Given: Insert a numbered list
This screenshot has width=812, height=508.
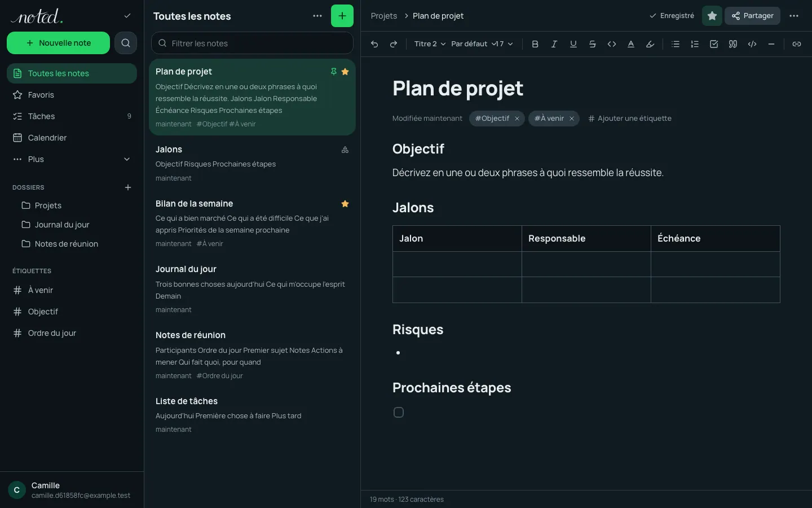Looking at the screenshot, I should coord(695,44).
